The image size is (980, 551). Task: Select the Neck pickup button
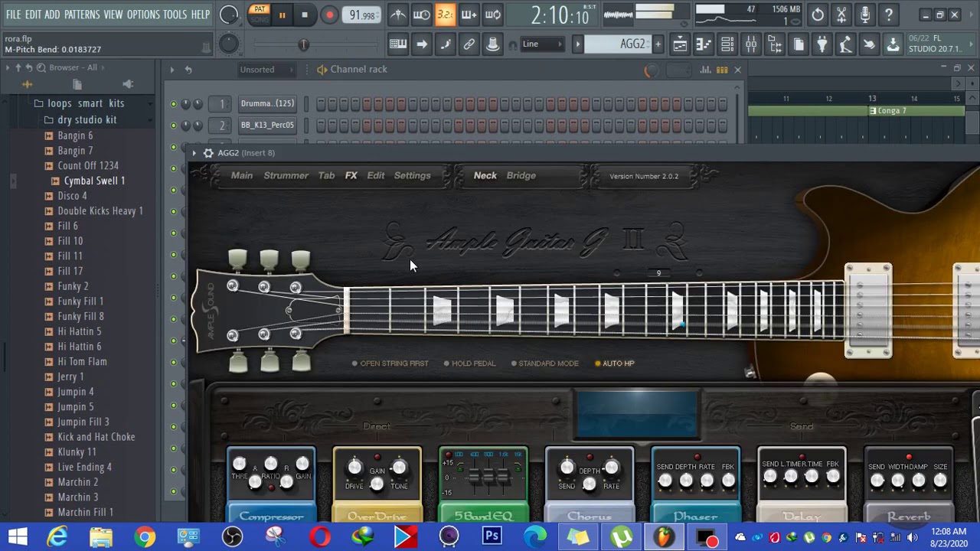point(485,175)
